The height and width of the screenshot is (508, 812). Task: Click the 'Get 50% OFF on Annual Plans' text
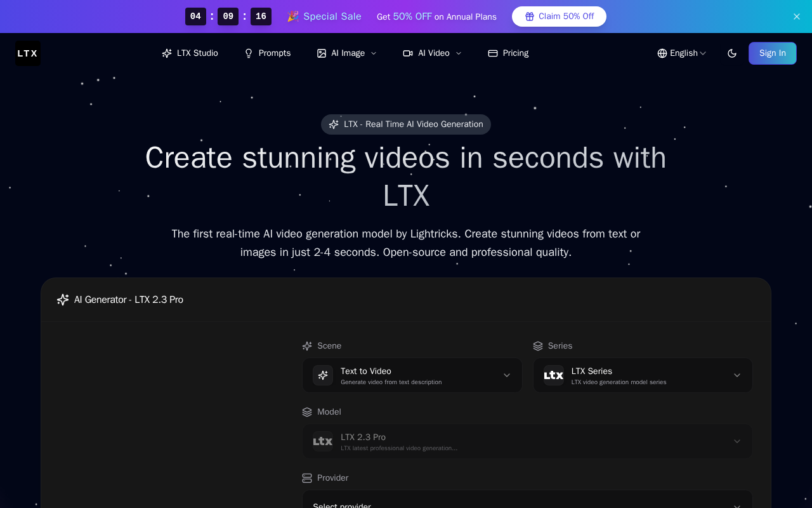pyautogui.click(x=436, y=17)
